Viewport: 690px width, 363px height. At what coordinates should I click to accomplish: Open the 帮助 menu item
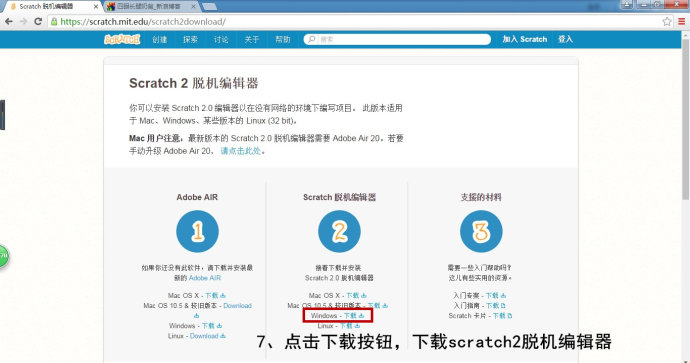click(x=283, y=39)
